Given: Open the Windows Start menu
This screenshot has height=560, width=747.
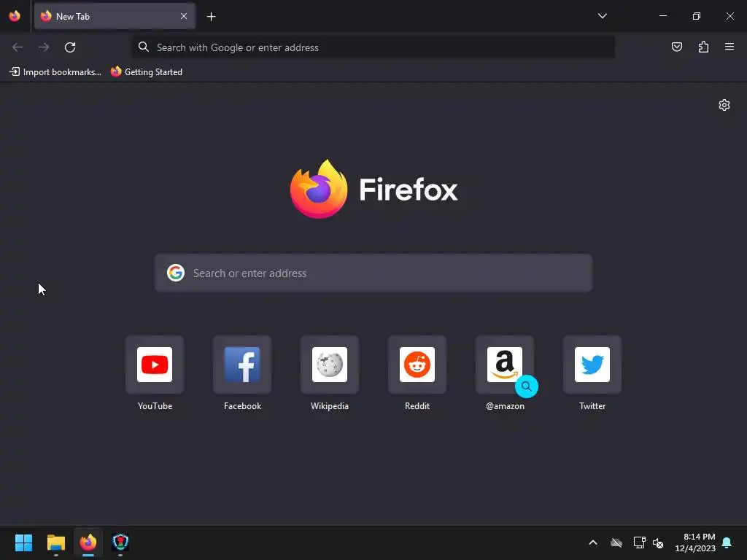Looking at the screenshot, I should 23,542.
